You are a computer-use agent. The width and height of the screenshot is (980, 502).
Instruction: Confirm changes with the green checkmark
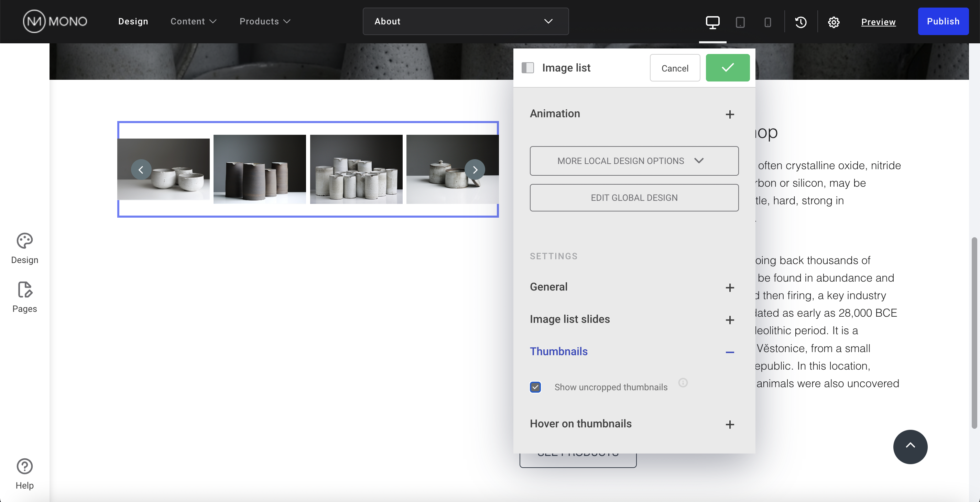pyautogui.click(x=727, y=68)
